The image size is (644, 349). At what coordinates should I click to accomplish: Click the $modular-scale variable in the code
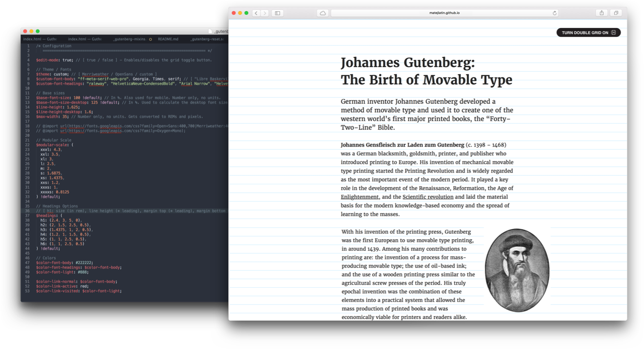click(50, 145)
